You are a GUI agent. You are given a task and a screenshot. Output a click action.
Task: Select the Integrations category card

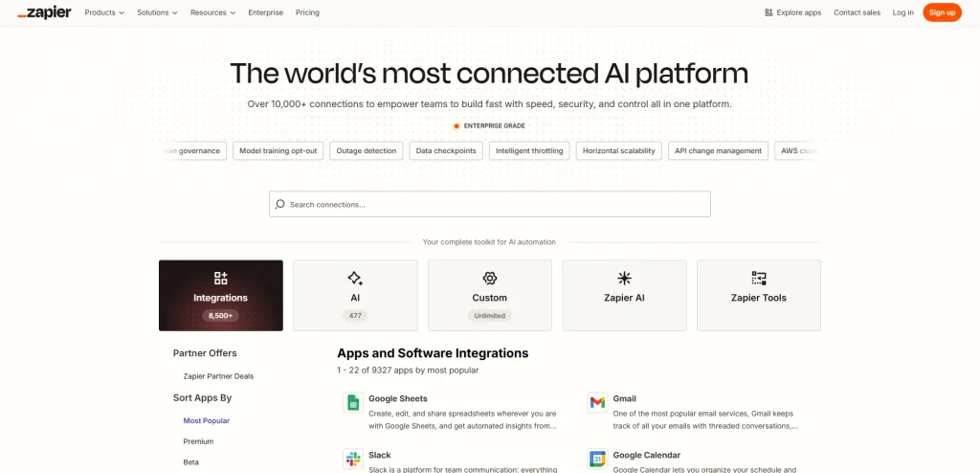tap(221, 295)
